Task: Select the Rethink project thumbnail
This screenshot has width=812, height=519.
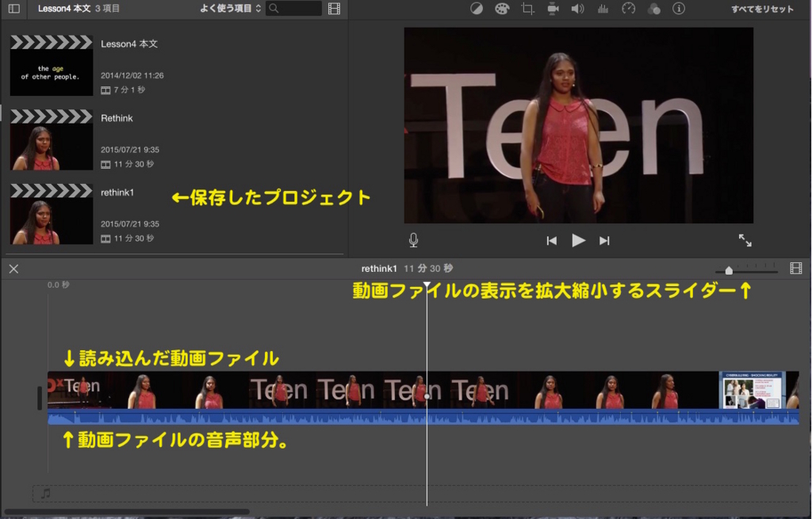Action: [x=52, y=139]
